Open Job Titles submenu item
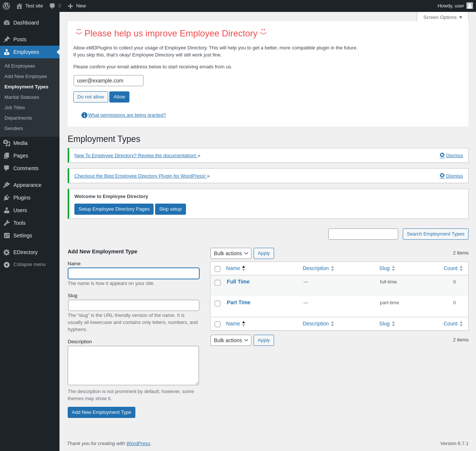This screenshot has width=476, height=451. [15, 108]
